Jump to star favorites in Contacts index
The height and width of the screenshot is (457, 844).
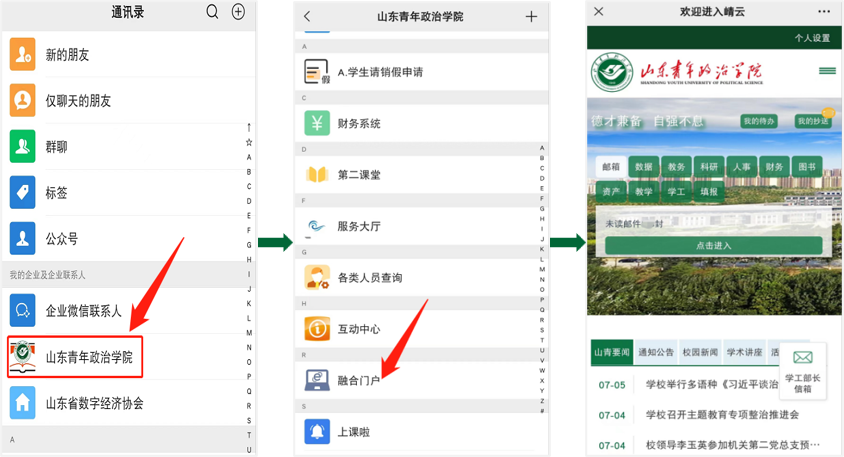(x=249, y=142)
